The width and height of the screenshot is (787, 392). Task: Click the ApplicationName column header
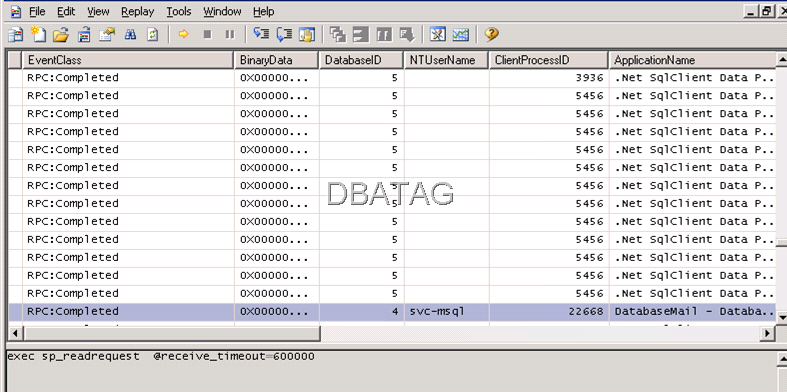click(692, 60)
